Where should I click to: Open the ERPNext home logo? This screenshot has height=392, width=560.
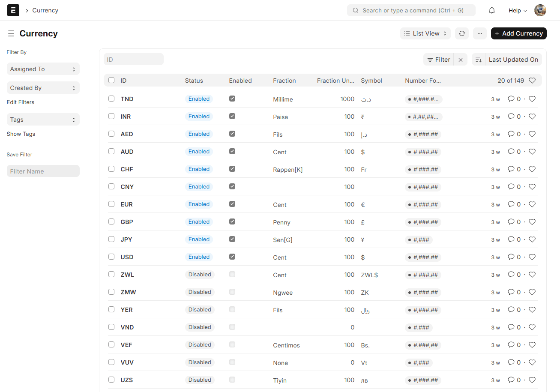[x=13, y=10]
